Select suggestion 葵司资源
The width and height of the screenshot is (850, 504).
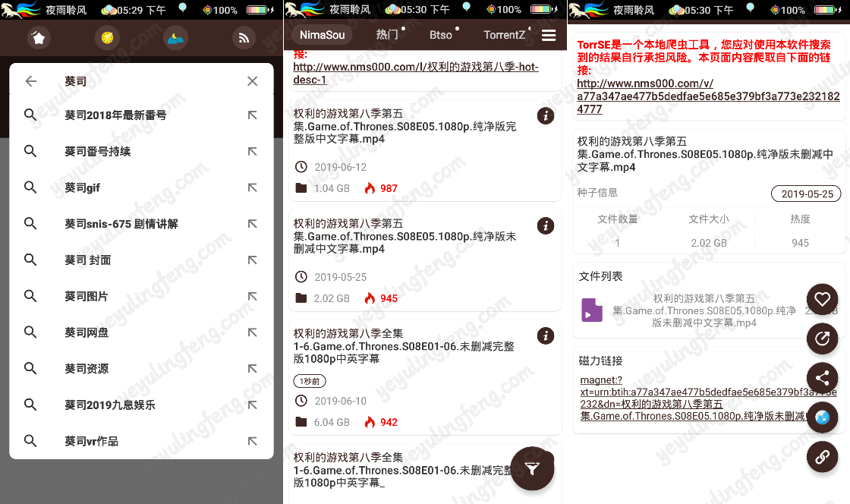pyautogui.click(x=141, y=369)
